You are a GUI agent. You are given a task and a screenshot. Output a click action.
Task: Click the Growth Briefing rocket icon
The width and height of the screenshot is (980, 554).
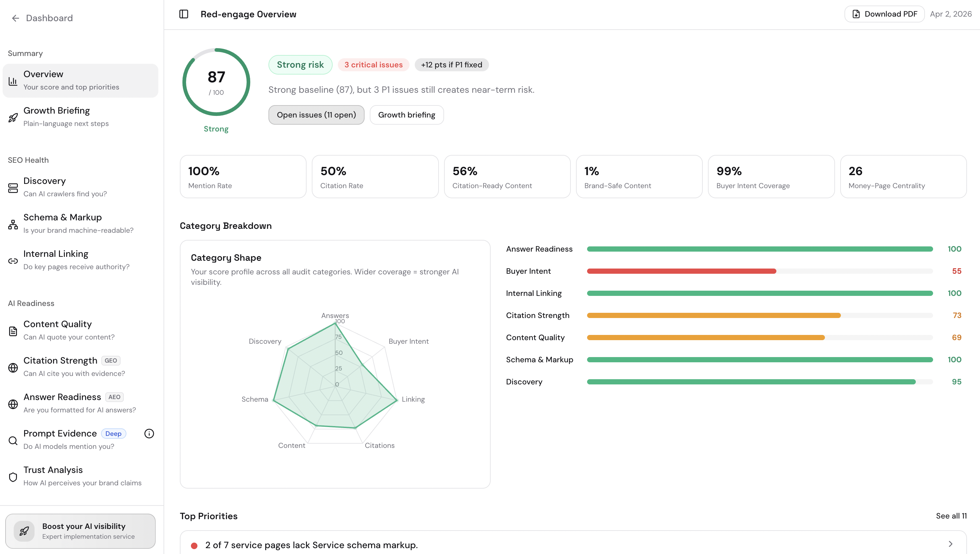(13, 117)
